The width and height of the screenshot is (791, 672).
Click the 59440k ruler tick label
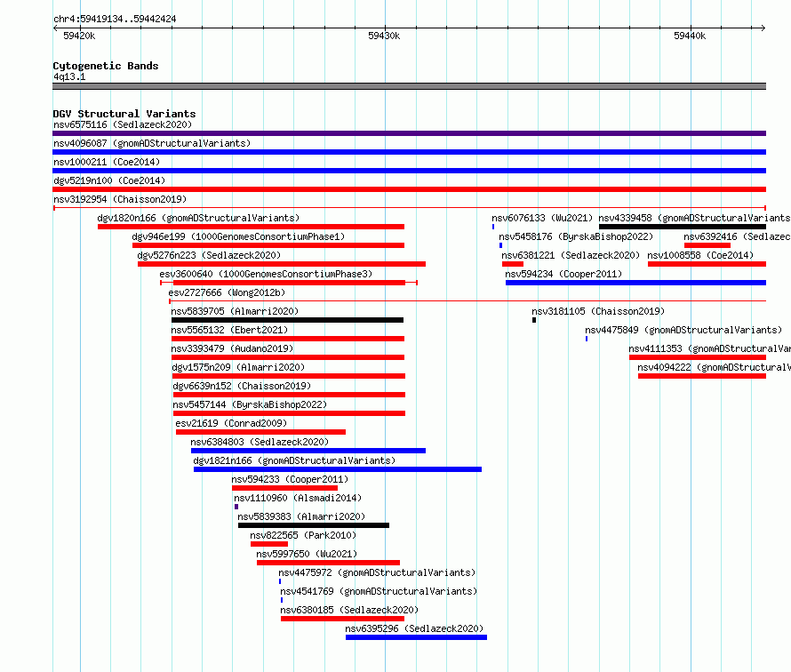(x=690, y=36)
